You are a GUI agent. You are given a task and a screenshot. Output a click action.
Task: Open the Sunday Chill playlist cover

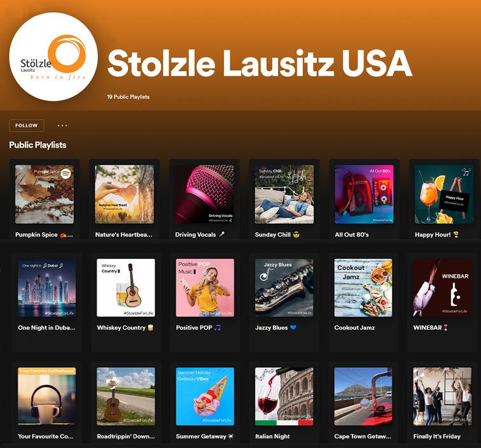pyautogui.click(x=284, y=194)
